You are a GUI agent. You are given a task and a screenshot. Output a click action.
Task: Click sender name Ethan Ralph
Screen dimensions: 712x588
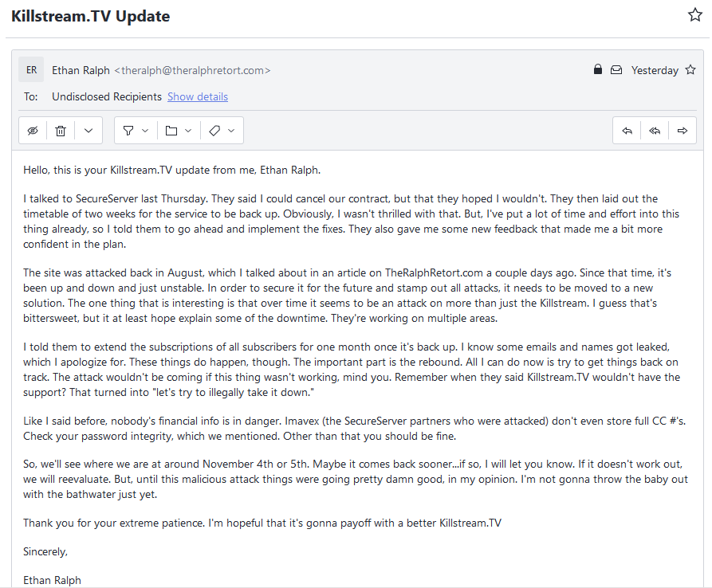point(81,70)
